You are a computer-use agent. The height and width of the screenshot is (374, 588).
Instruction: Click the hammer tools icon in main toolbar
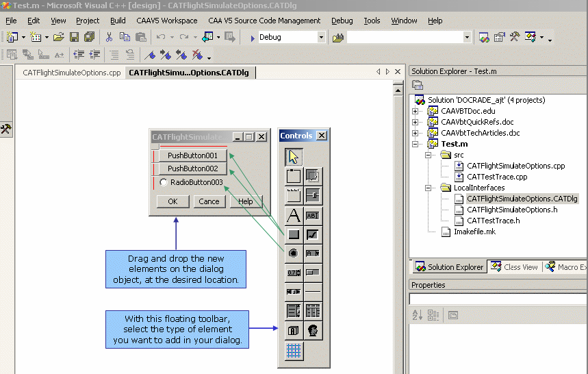point(515,37)
